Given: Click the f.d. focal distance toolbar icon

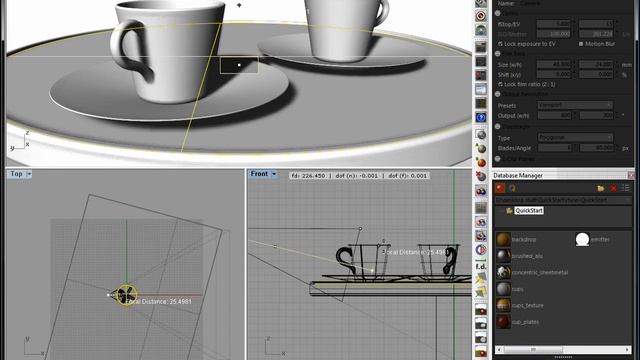Looking at the screenshot, I should tap(481, 266).
